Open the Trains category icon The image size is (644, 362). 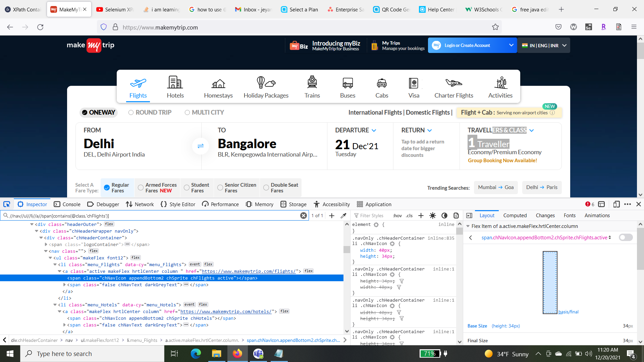click(312, 82)
